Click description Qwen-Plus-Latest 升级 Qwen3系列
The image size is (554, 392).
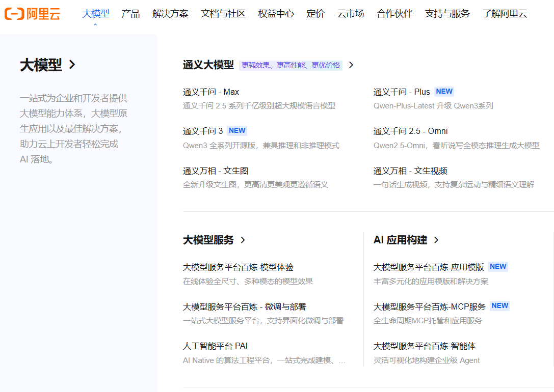point(433,106)
